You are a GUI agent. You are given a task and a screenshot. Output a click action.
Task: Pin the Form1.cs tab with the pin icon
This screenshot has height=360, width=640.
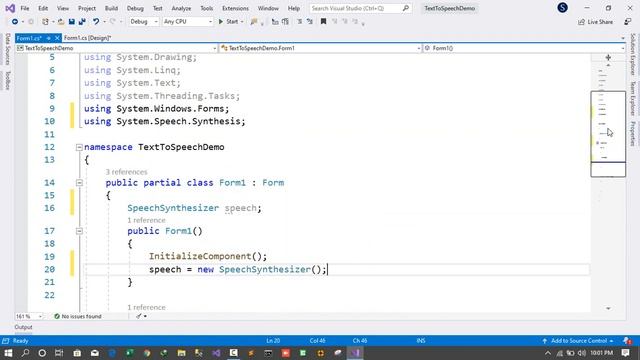(48, 38)
